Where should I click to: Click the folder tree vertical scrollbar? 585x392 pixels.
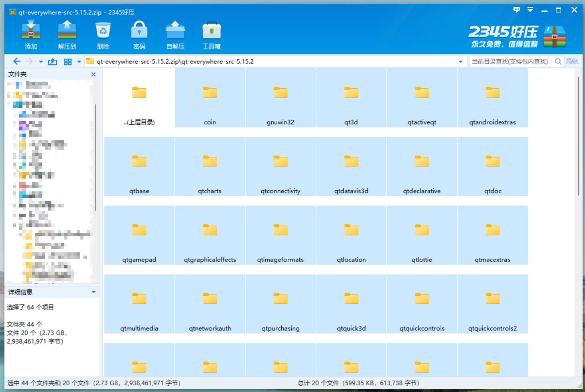95,157
